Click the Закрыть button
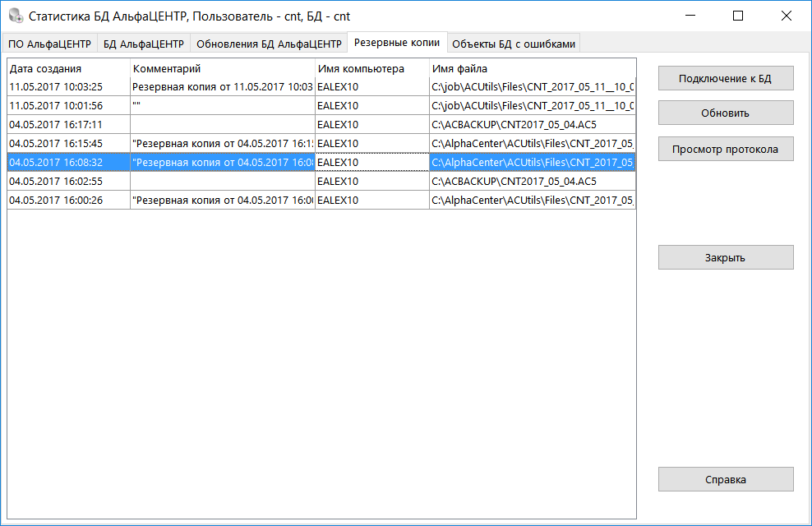The height and width of the screenshot is (526, 812). (726, 257)
